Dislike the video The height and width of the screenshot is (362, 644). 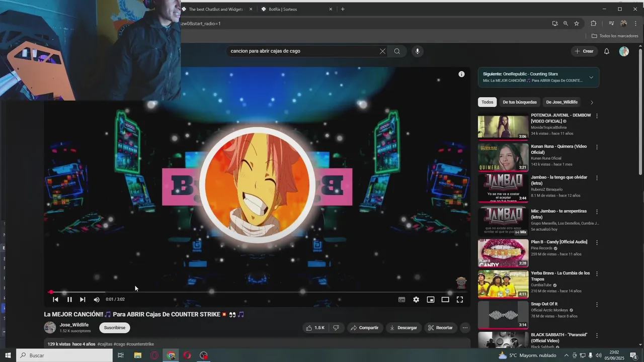pos(336,328)
